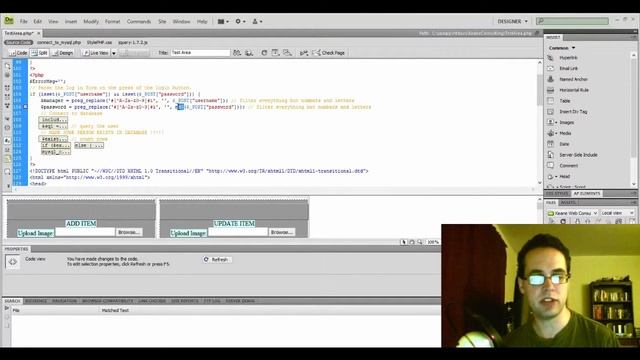Open the Extend Dreamweaver gear dropdown

[x=240, y=22]
